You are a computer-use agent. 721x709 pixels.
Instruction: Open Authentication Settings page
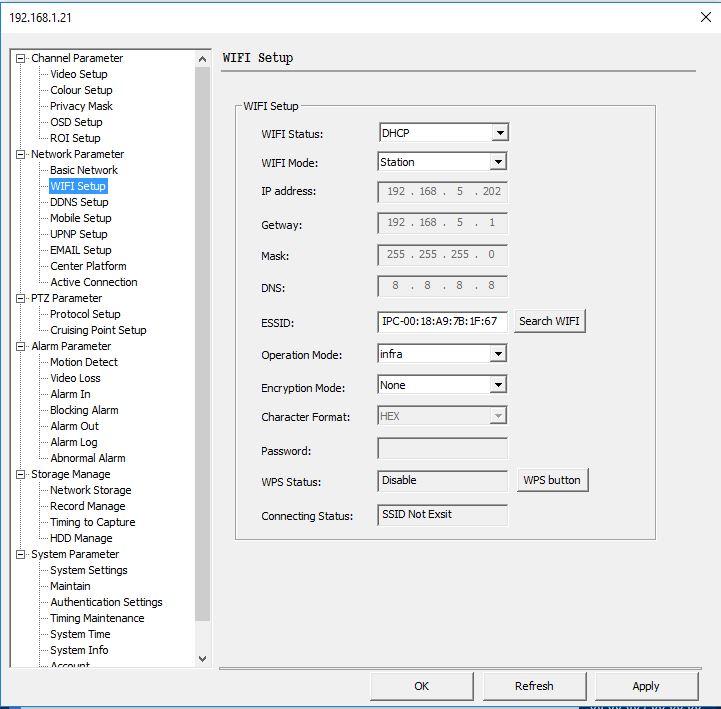tap(107, 602)
